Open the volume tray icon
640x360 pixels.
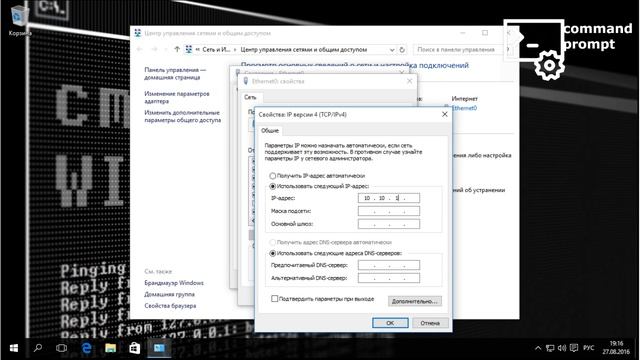(562, 348)
